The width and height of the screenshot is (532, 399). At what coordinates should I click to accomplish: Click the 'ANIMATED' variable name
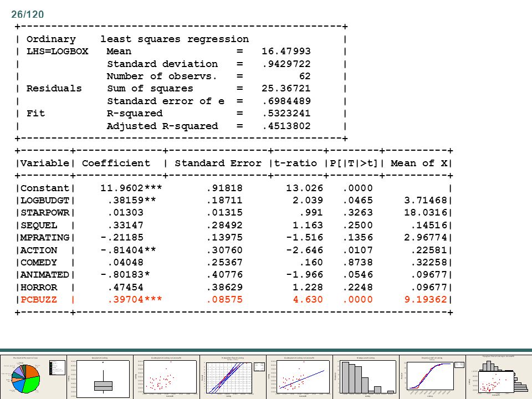(45, 275)
